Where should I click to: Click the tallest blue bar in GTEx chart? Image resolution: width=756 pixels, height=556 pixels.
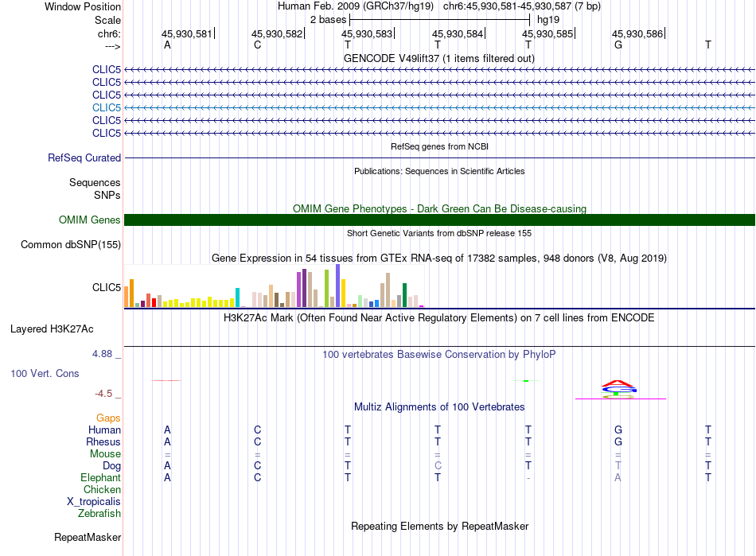tap(338, 286)
